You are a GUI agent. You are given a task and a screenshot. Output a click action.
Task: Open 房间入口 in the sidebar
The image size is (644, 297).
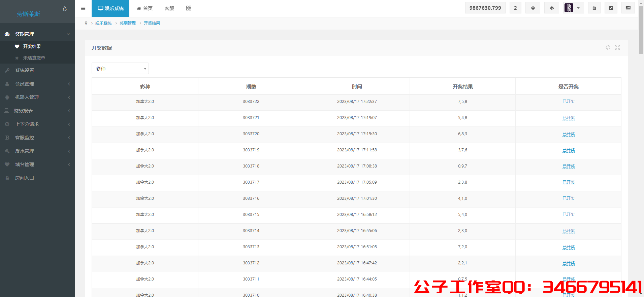point(25,178)
